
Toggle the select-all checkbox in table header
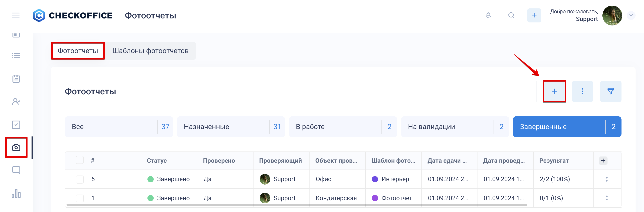click(80, 160)
